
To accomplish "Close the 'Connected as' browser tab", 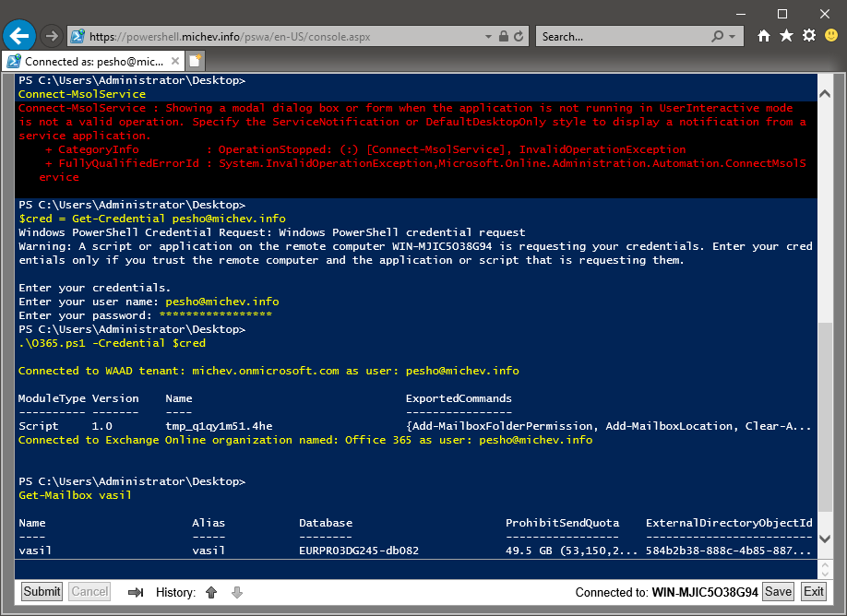I will [175, 61].
